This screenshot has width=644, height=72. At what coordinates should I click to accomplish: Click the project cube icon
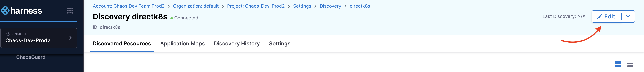coord(8,34)
